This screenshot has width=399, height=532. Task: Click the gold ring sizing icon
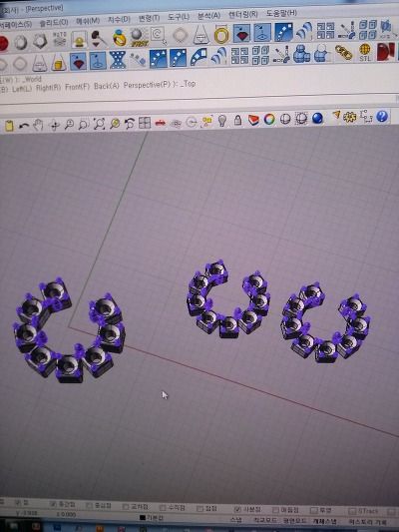click(x=221, y=34)
